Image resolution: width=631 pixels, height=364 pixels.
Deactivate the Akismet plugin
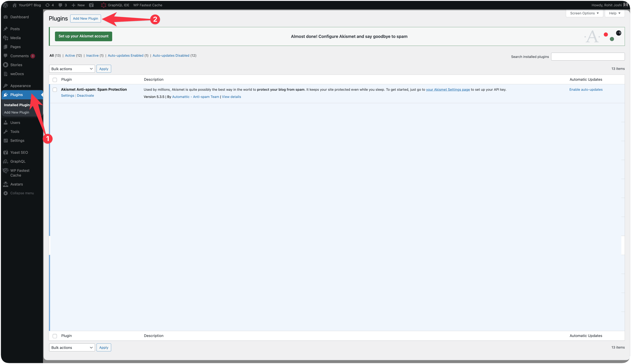tap(85, 95)
